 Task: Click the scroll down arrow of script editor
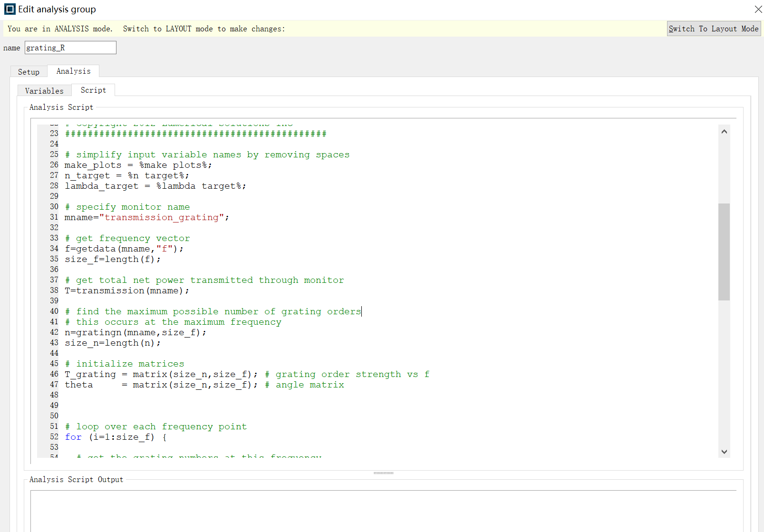coord(724,452)
